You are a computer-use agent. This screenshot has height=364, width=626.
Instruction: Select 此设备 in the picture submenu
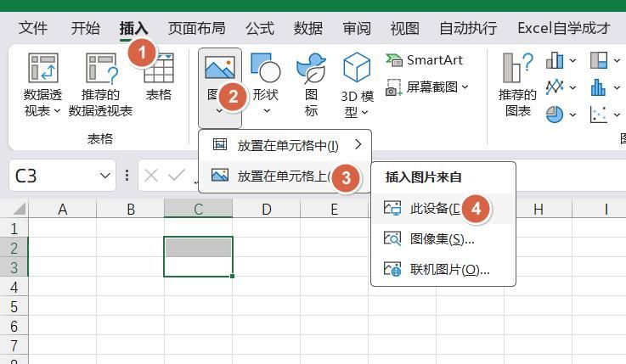443,209
